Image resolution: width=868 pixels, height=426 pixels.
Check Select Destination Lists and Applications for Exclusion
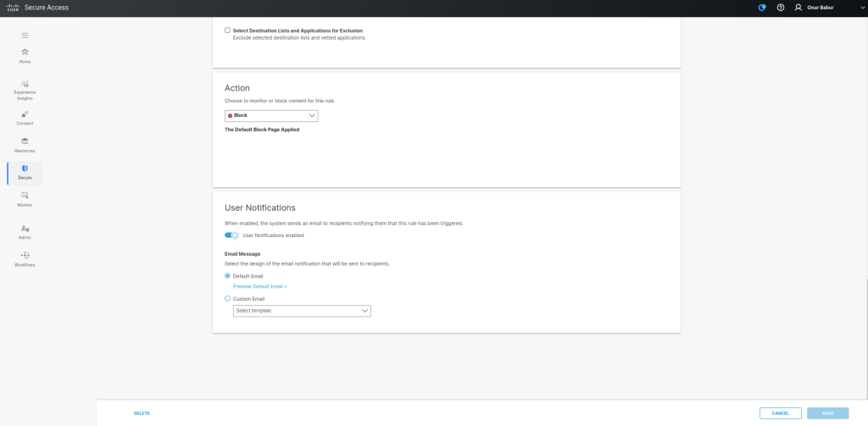(x=227, y=30)
